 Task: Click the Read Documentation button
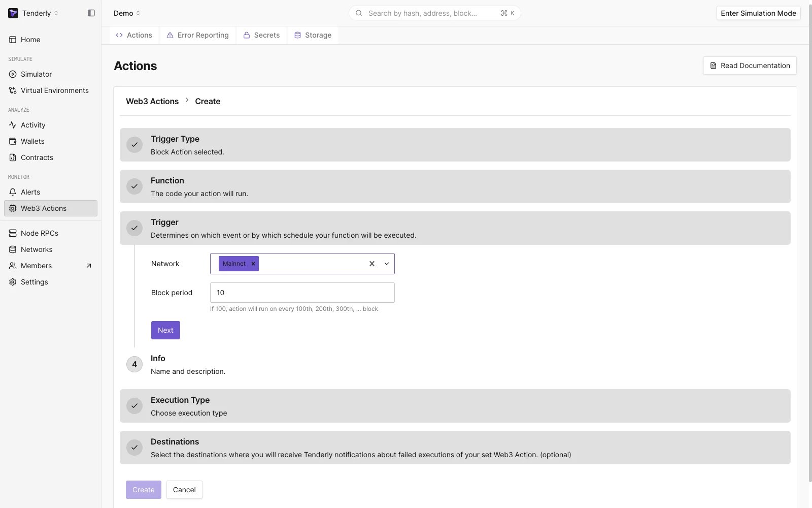click(x=750, y=66)
